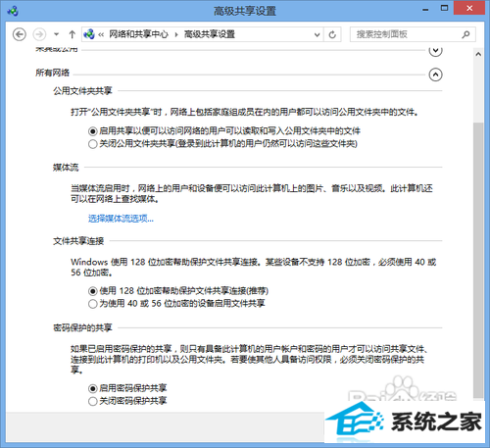
Task: Click the search magnifier icon
Action: [x=465, y=34]
